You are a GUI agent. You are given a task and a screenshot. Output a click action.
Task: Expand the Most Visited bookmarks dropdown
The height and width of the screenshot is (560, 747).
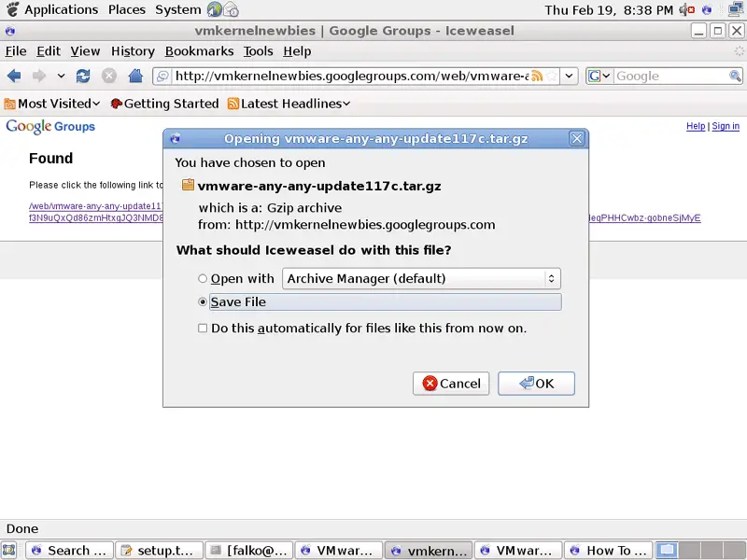tap(97, 104)
